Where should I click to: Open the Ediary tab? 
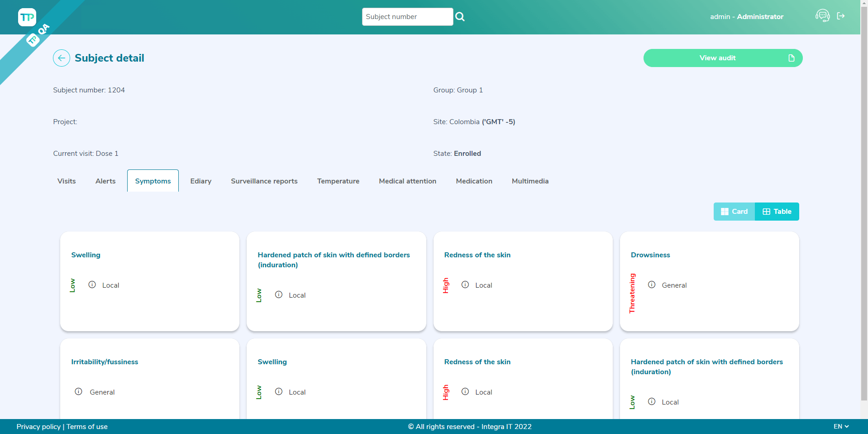pos(201,181)
